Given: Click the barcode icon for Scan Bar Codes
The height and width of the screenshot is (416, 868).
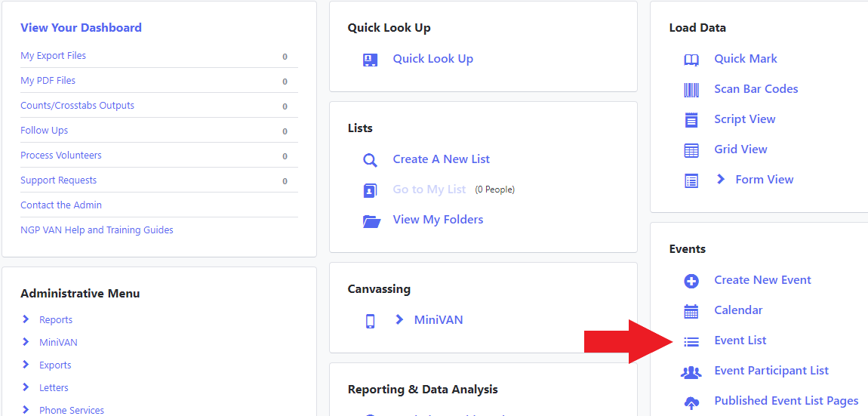Looking at the screenshot, I should click(691, 90).
